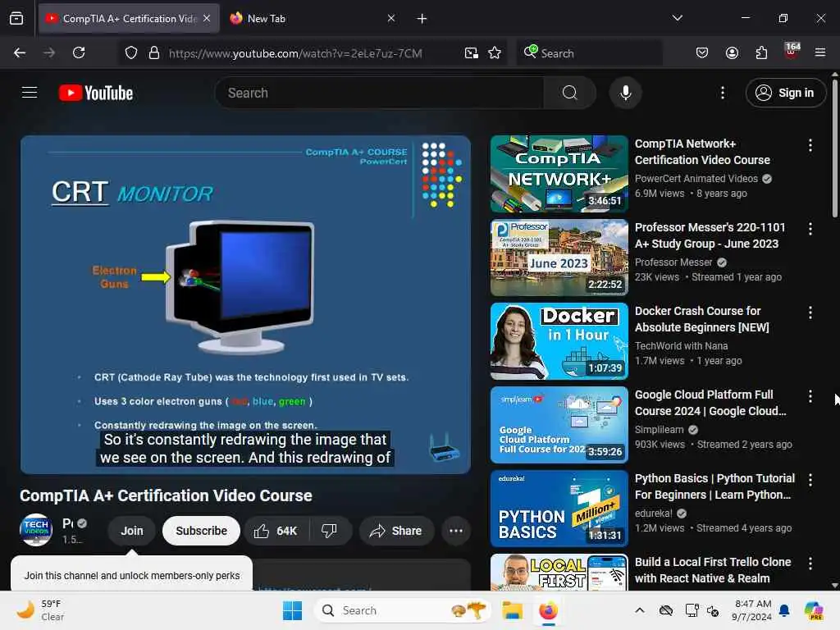The height and width of the screenshot is (630, 840).
Task: Open picture-in-picture icon in address bar
Action: click(x=472, y=53)
